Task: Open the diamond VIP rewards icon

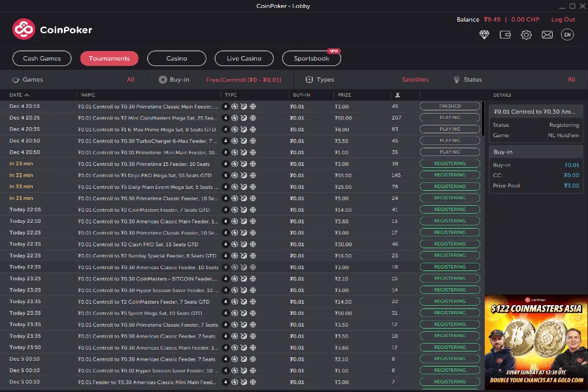Action: [484, 34]
